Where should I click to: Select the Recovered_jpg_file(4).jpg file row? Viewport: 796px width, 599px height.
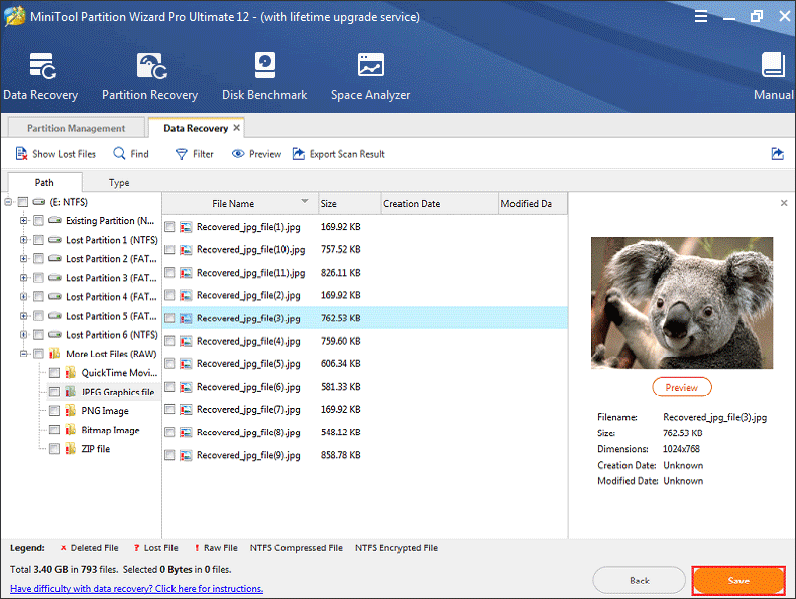click(x=364, y=341)
